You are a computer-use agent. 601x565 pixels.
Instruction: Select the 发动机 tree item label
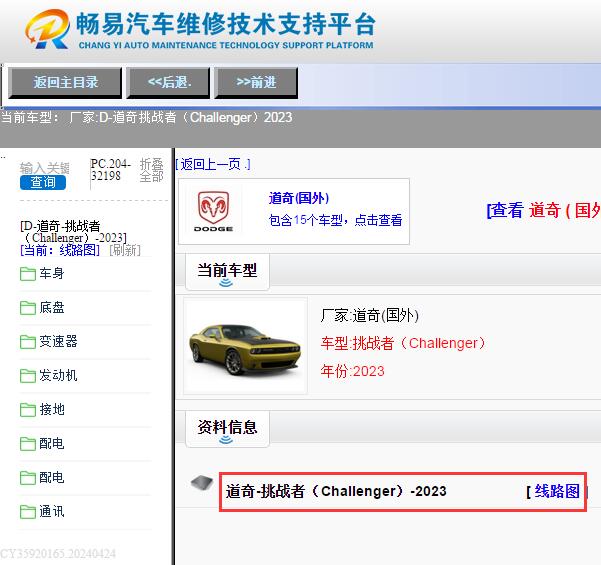(58, 376)
